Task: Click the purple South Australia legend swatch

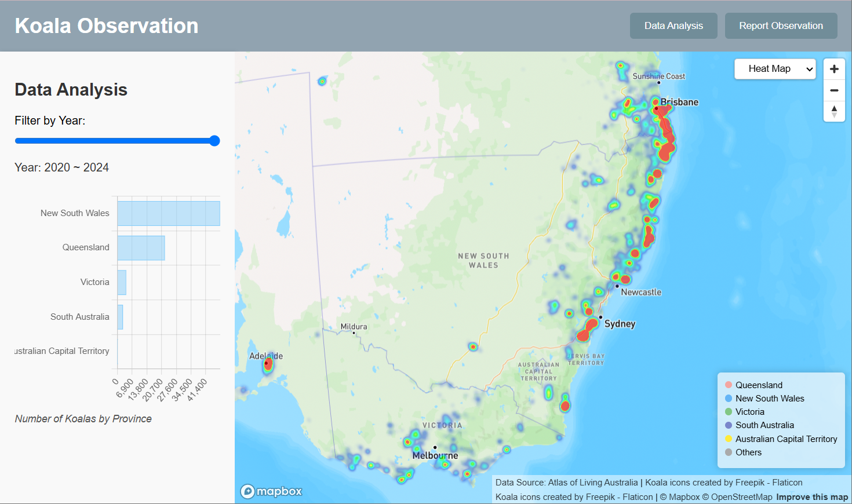Action: [729, 425]
